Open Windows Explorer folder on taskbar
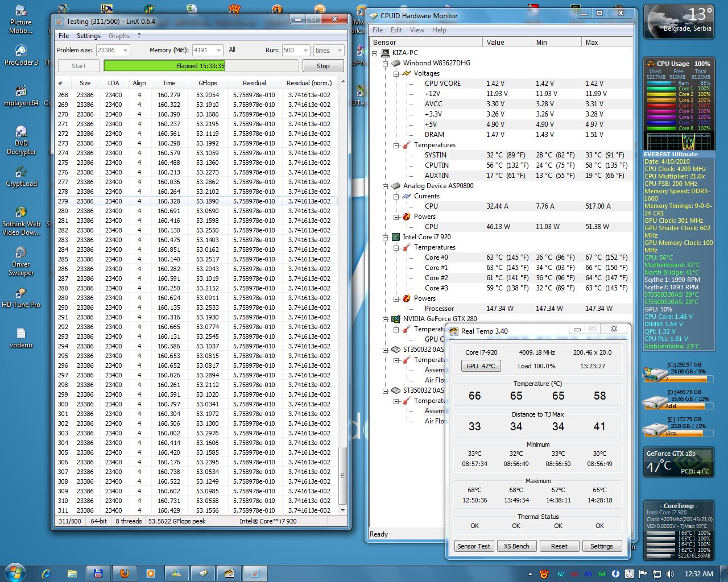Viewport: 728px width, 582px height. coord(72,573)
